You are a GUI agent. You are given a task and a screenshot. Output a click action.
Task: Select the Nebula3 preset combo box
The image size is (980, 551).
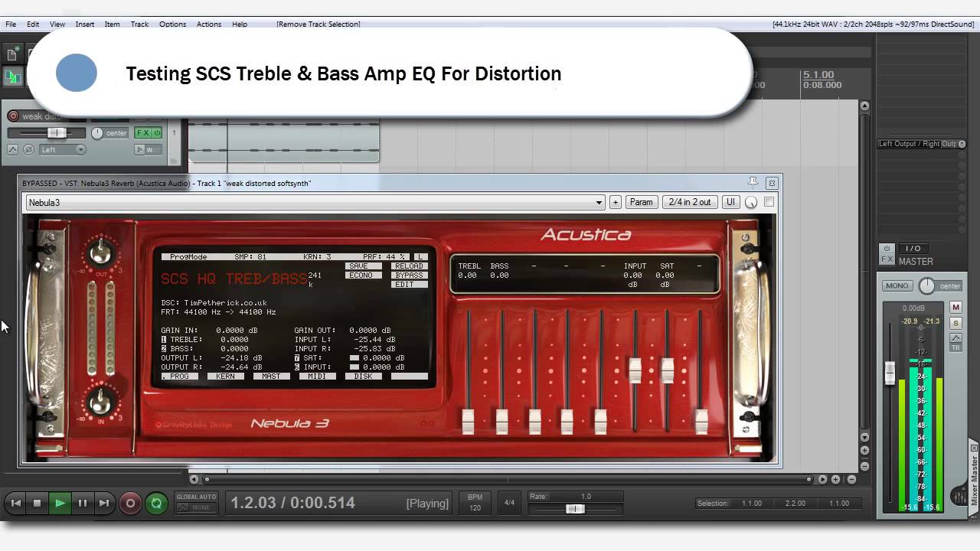click(315, 203)
